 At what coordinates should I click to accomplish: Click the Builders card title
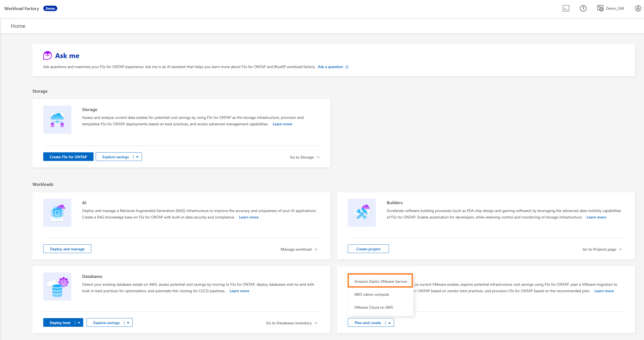tap(395, 203)
